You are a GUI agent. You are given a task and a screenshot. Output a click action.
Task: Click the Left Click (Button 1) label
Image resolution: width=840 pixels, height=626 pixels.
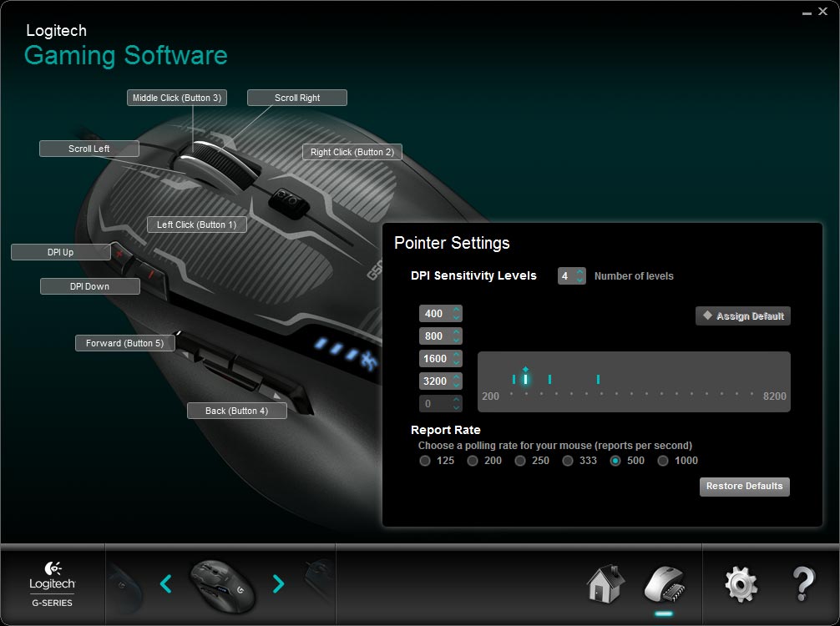[196, 225]
